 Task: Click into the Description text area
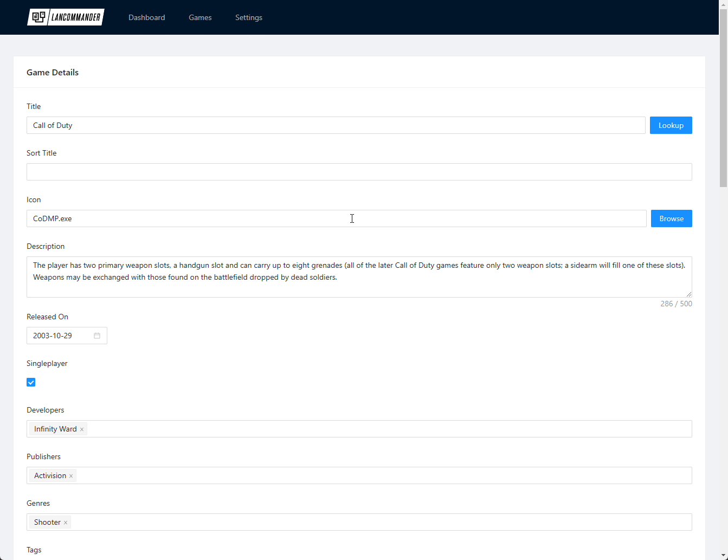coord(359,277)
